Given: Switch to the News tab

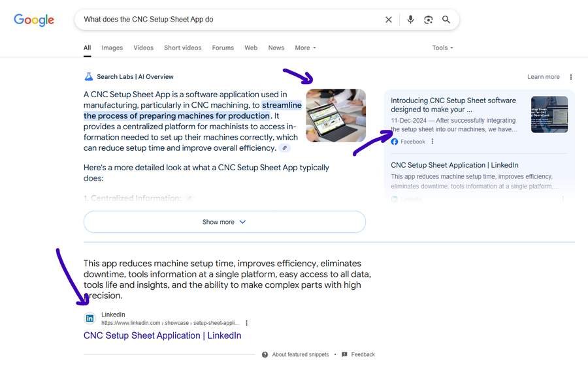Looking at the screenshot, I should [x=276, y=48].
